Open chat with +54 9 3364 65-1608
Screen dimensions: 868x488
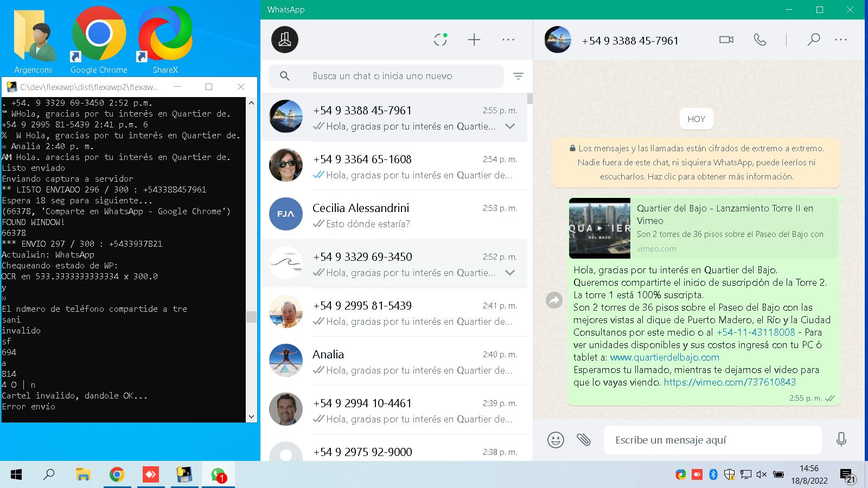[394, 166]
